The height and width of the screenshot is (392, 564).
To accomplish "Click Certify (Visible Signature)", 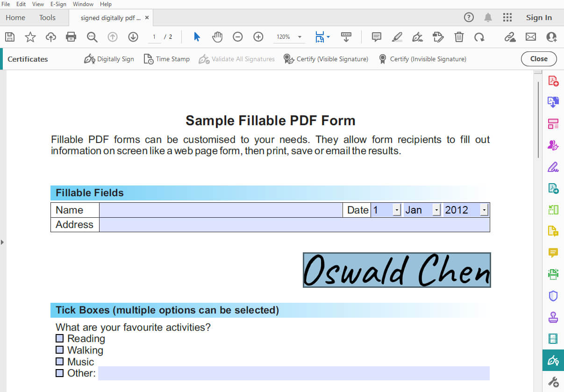I will pos(326,59).
